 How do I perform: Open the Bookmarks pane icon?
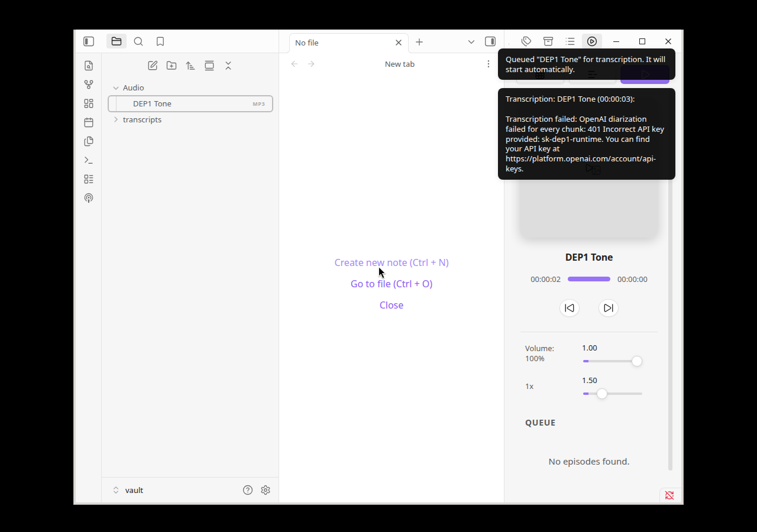[x=160, y=41]
